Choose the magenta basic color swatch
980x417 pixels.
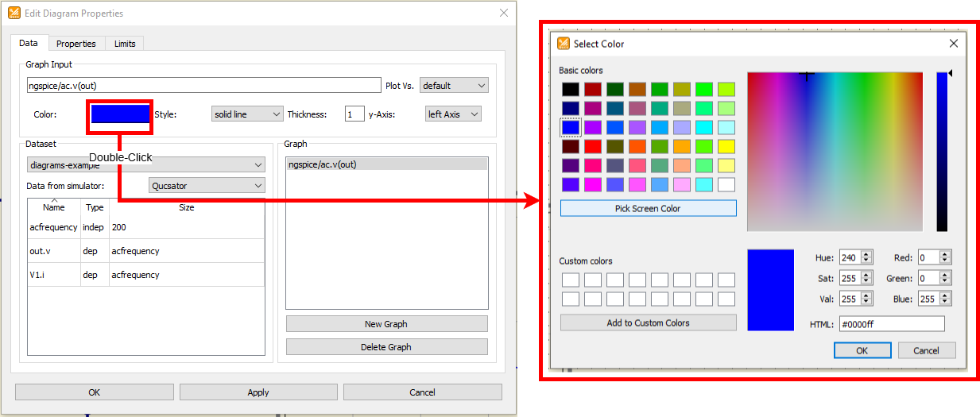[593, 185]
